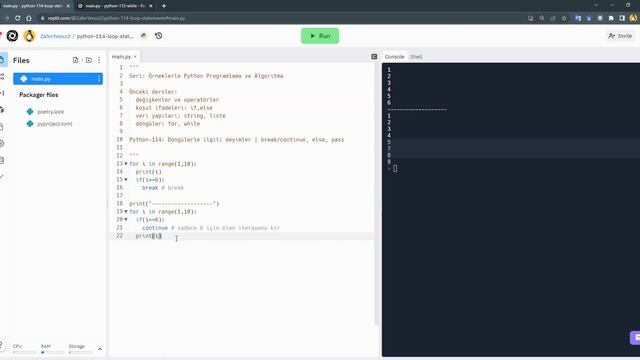Viewport: 640px width, 360px height.
Task: Create a new file in Files panel
Action: coord(76,60)
